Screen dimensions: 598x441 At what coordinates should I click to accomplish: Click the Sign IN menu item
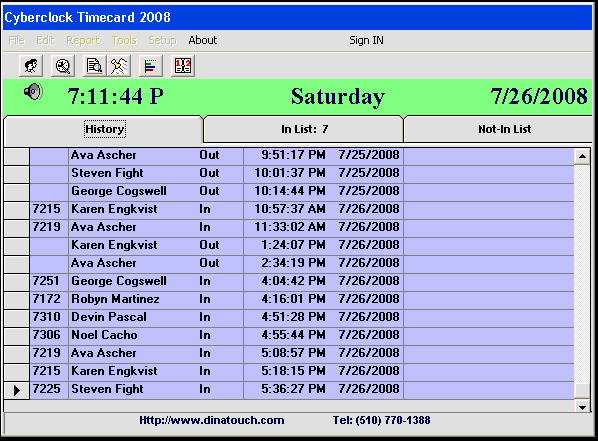coord(366,40)
